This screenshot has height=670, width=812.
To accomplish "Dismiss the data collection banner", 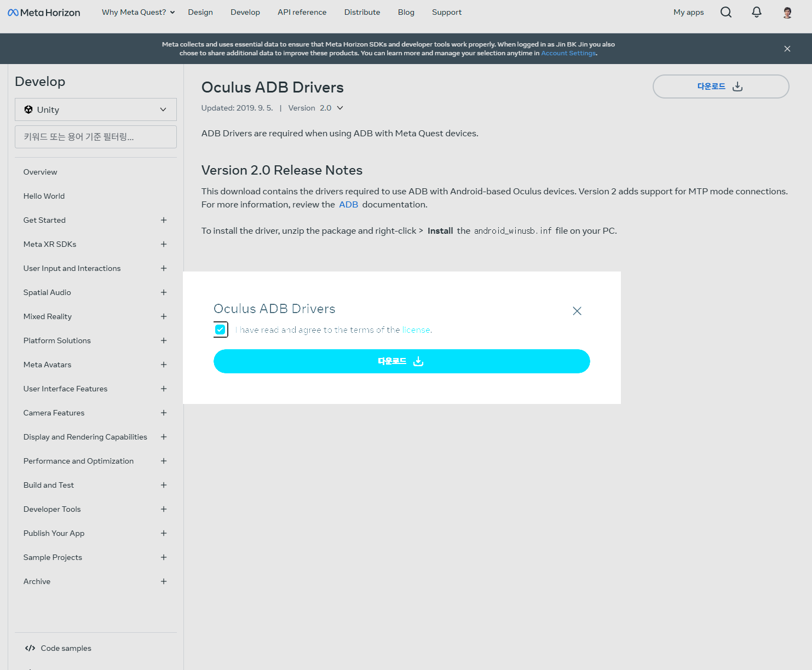I will click(787, 49).
